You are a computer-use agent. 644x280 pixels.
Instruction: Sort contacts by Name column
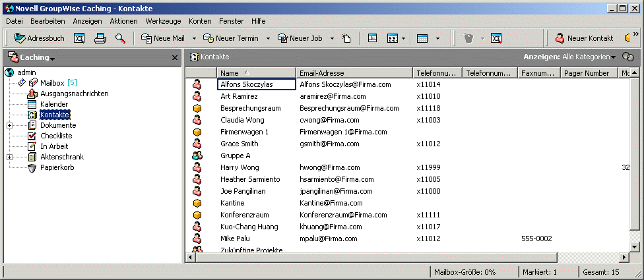tap(256, 73)
